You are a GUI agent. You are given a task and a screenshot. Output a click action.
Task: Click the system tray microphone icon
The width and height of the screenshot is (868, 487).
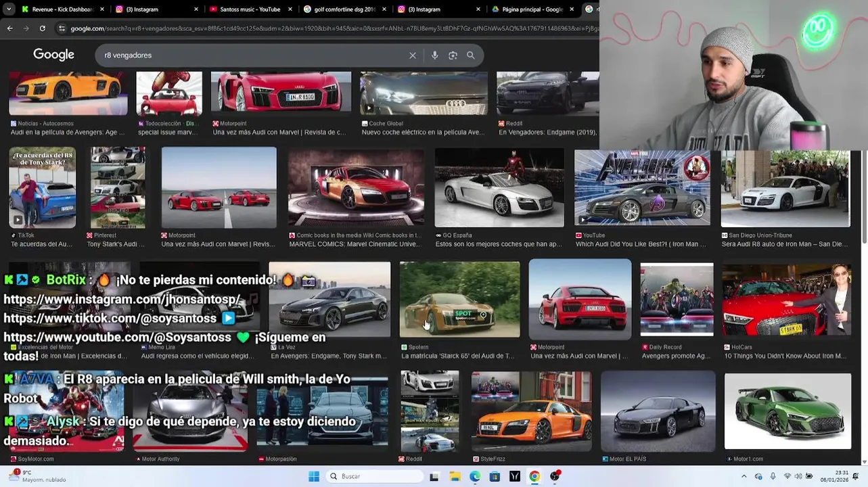773,476
